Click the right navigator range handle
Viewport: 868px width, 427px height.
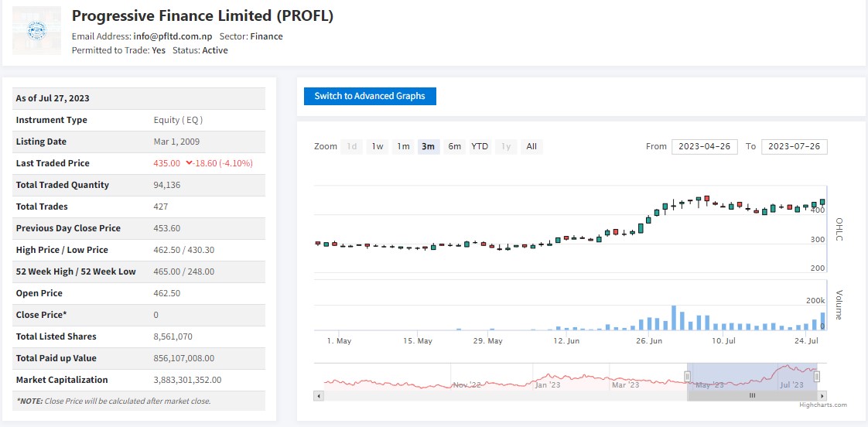(x=816, y=377)
